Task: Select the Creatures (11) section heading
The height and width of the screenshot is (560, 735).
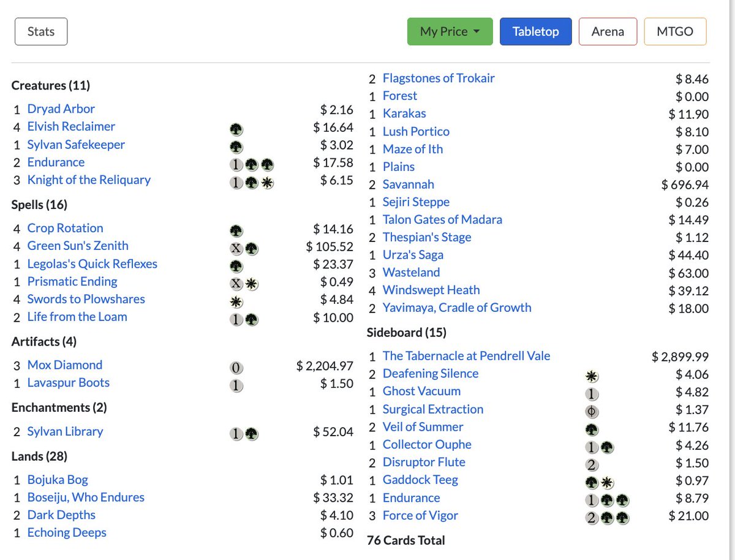Action: coord(51,85)
